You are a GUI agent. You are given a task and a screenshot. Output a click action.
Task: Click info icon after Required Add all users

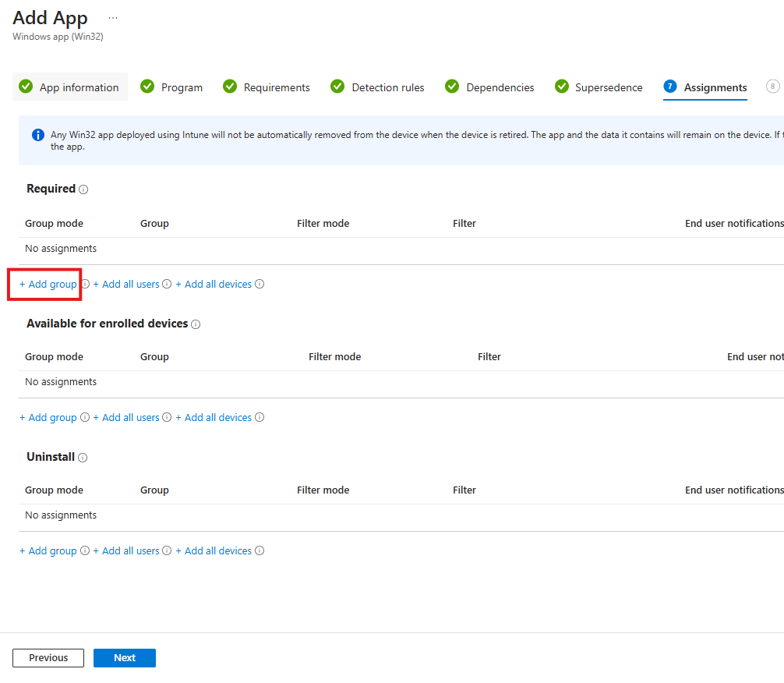click(167, 284)
